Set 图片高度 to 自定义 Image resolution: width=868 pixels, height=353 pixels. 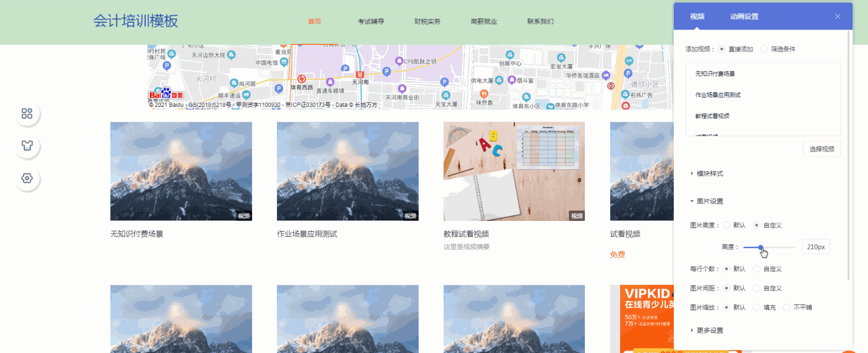pos(757,225)
